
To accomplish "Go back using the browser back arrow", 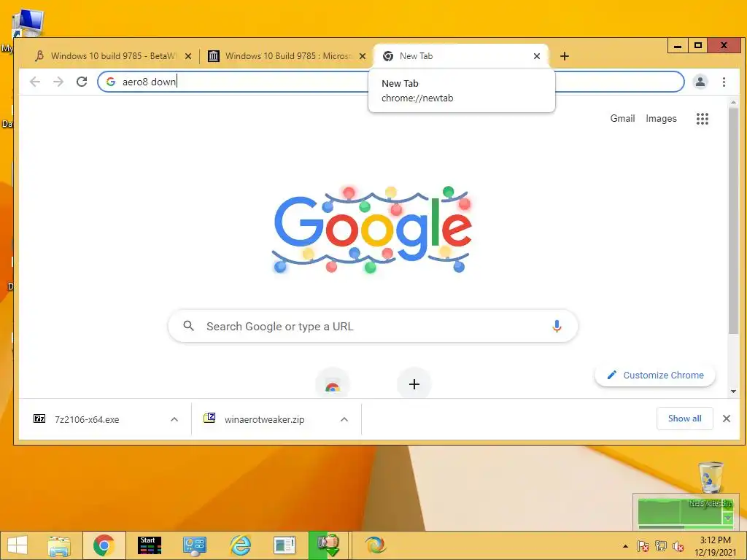I will (35, 82).
